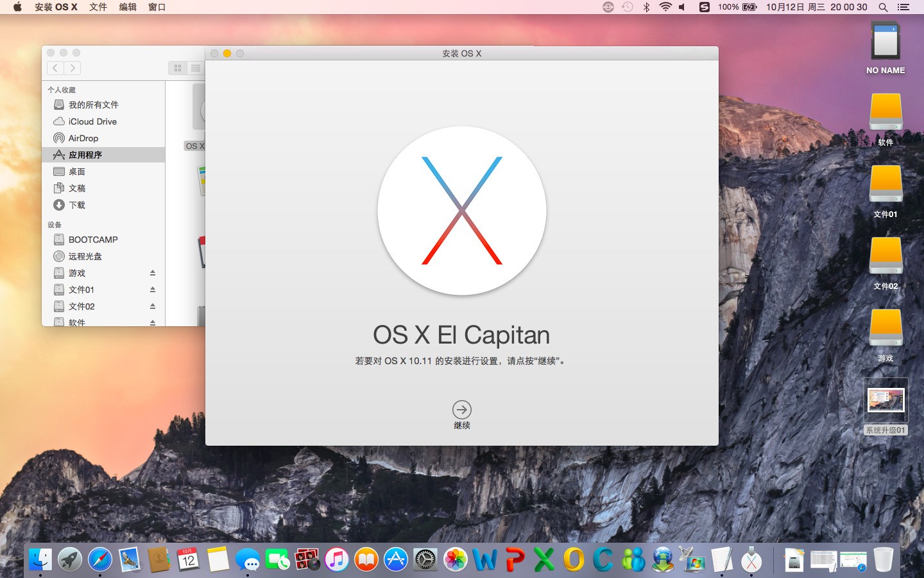
Task: Open System Preferences from the Dock
Action: click(425, 559)
